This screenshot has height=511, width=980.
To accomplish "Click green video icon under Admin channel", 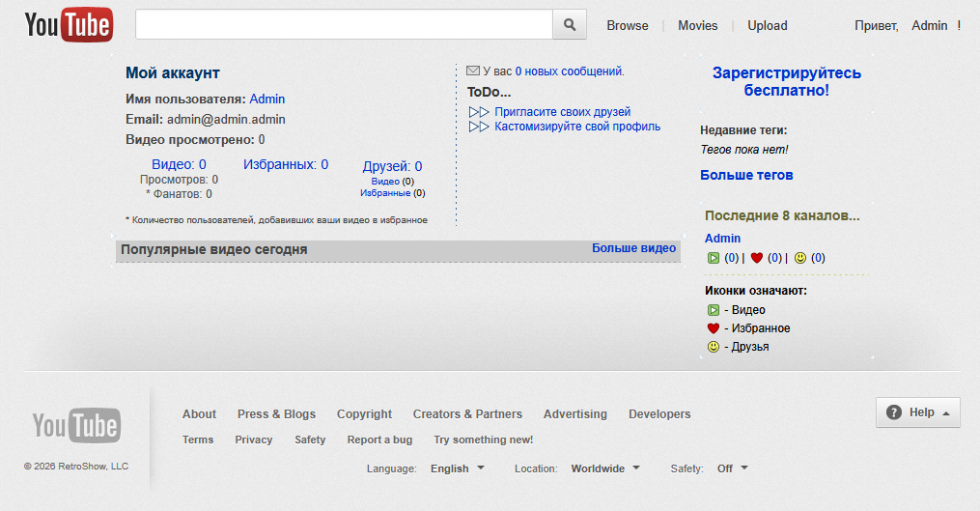I will pos(714,258).
